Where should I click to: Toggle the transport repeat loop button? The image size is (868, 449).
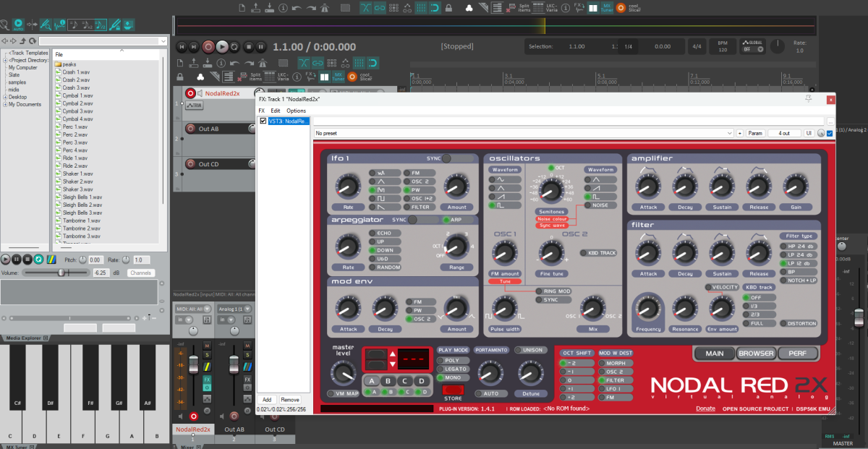click(x=234, y=46)
